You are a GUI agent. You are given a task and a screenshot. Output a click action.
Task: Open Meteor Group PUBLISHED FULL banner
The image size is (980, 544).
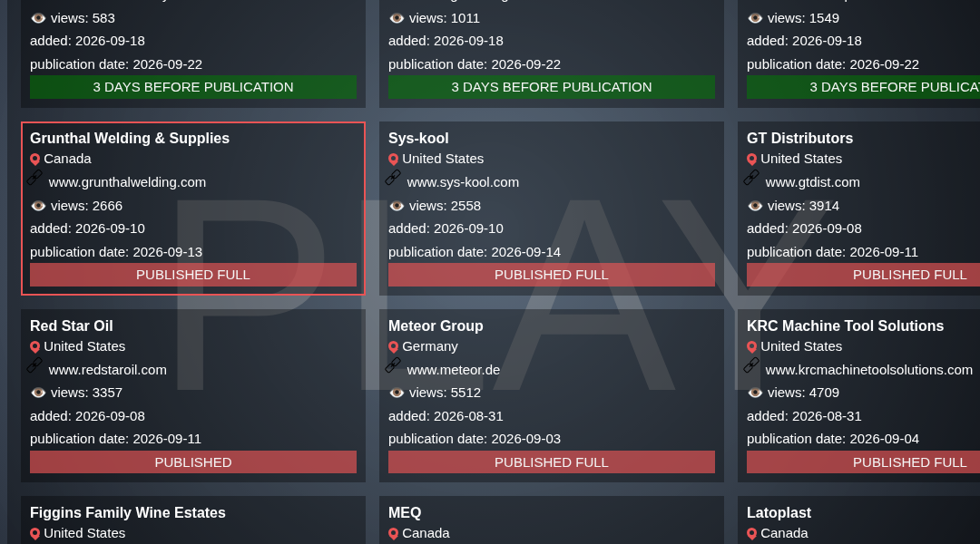[x=552, y=462]
